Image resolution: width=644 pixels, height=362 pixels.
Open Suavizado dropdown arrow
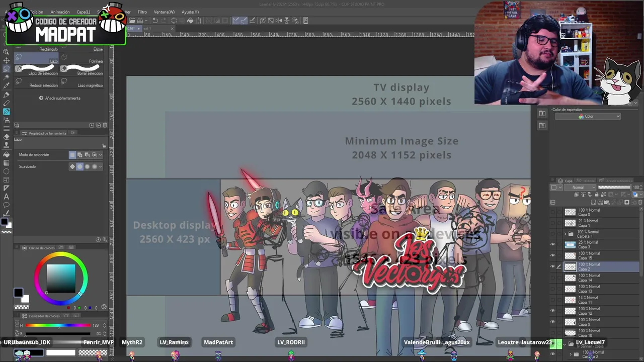[100, 166]
